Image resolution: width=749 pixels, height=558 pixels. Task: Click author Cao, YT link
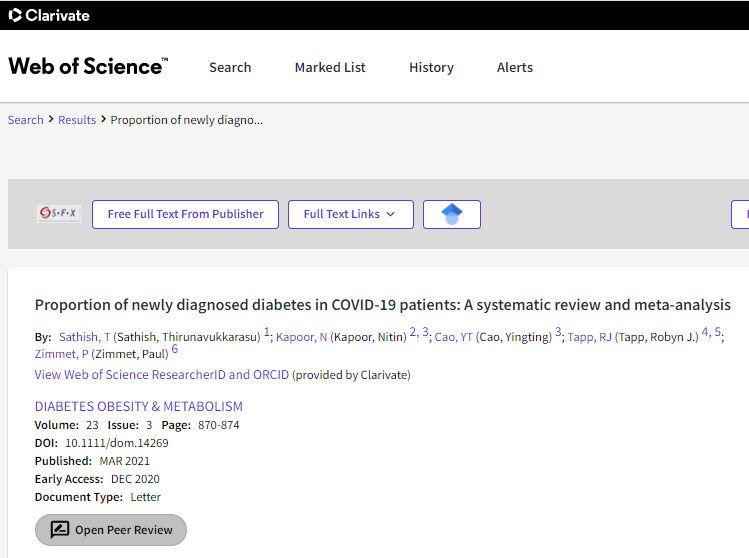[453, 337]
